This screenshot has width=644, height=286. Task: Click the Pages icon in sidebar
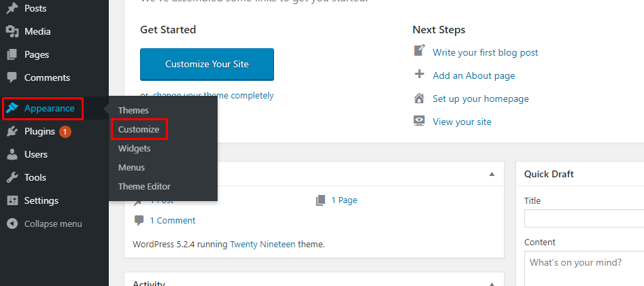point(12,54)
